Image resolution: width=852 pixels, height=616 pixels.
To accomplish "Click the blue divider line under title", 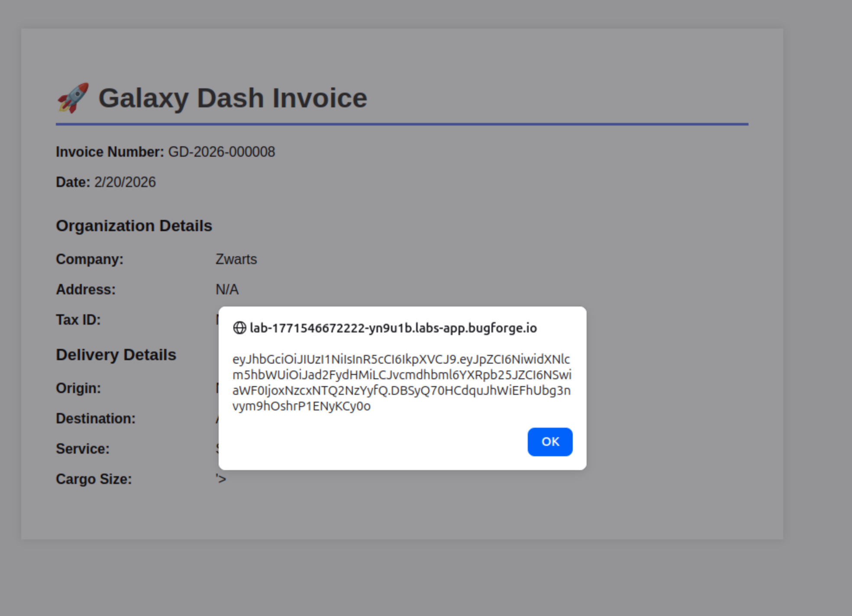I will click(401, 124).
